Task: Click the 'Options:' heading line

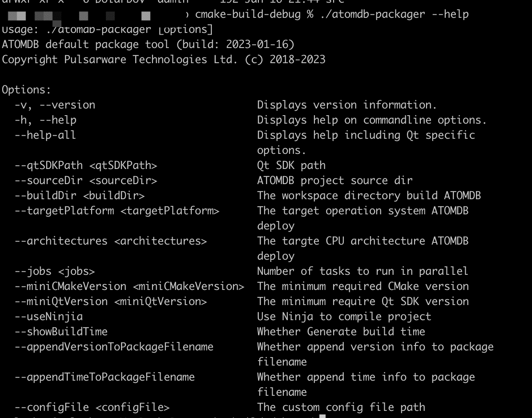Action: point(26,89)
